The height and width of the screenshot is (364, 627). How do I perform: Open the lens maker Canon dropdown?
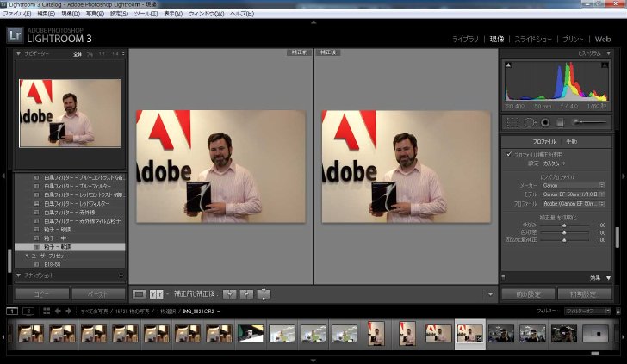(x=573, y=185)
